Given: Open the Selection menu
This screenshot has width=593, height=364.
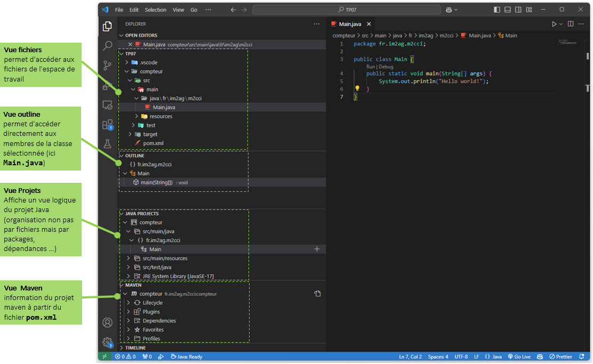Looking at the screenshot, I should 155,10.
